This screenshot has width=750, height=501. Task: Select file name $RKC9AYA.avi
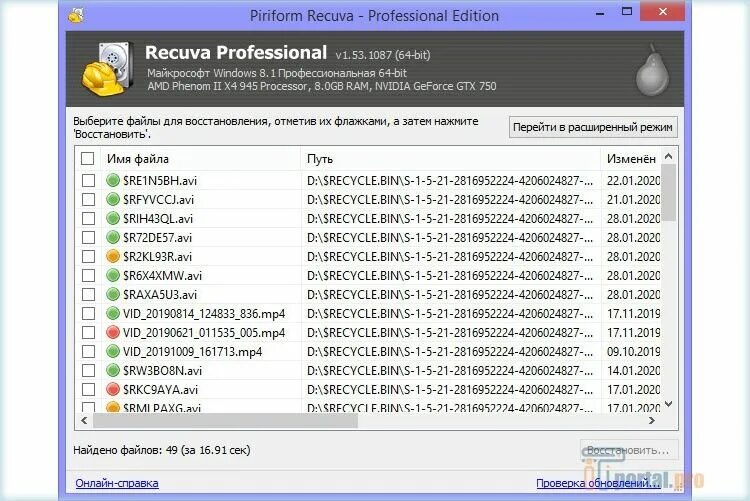coord(160,390)
